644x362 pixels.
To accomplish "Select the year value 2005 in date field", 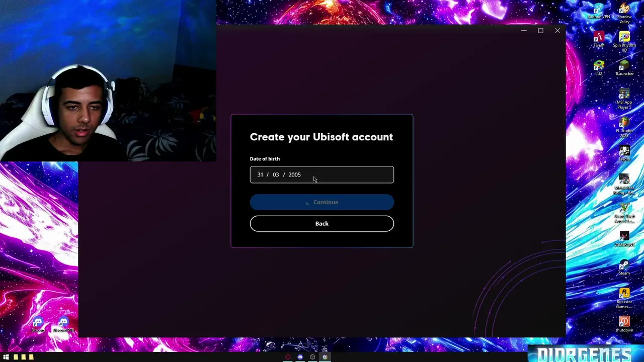I will click(x=294, y=174).
